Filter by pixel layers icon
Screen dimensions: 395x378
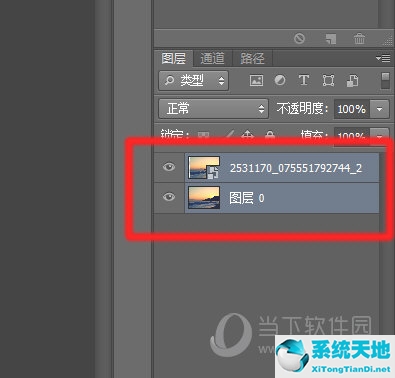256,80
